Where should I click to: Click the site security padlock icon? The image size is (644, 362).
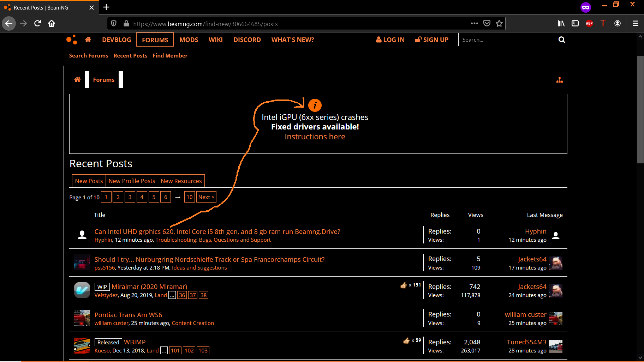click(126, 24)
